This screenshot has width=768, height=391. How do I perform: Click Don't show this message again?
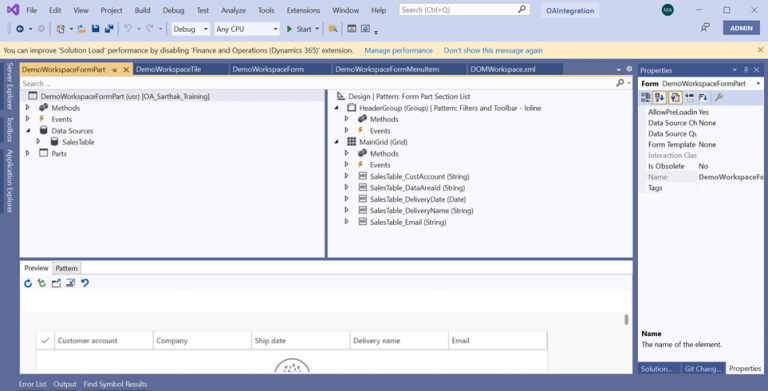[493, 50]
